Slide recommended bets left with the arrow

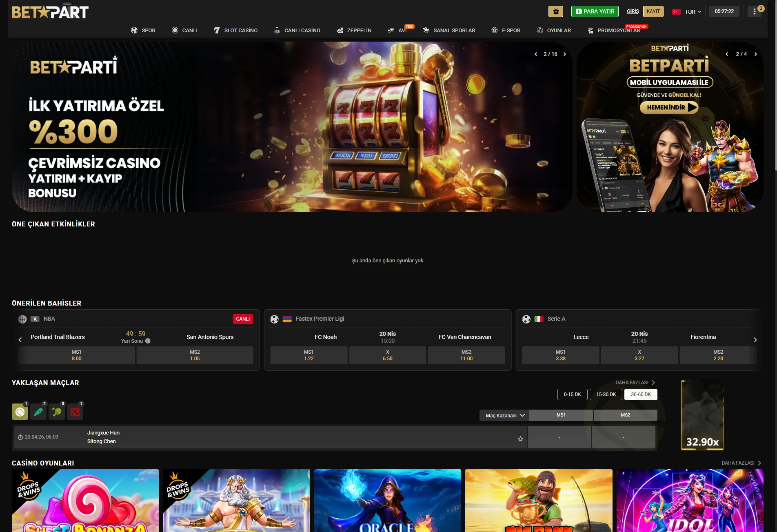tap(20, 340)
